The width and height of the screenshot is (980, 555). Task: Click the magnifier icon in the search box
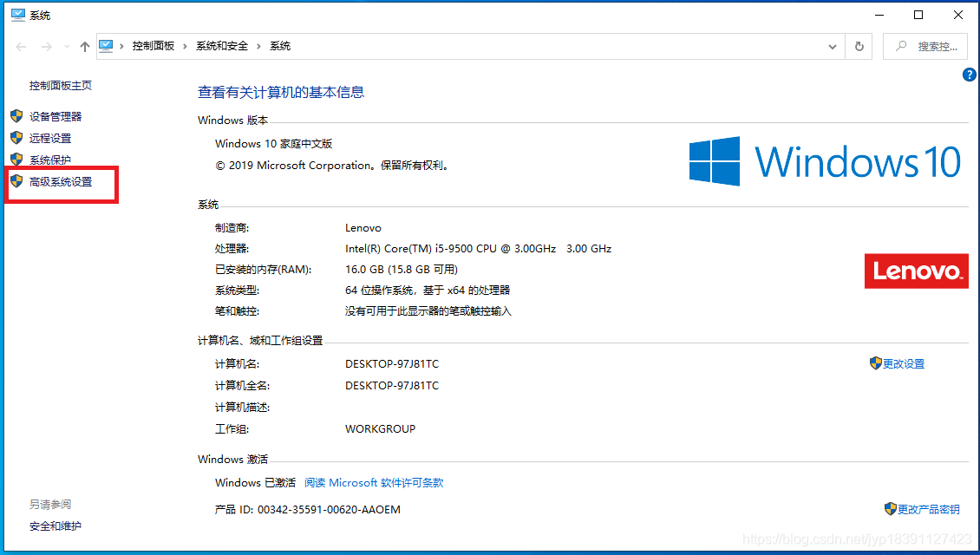point(901,46)
